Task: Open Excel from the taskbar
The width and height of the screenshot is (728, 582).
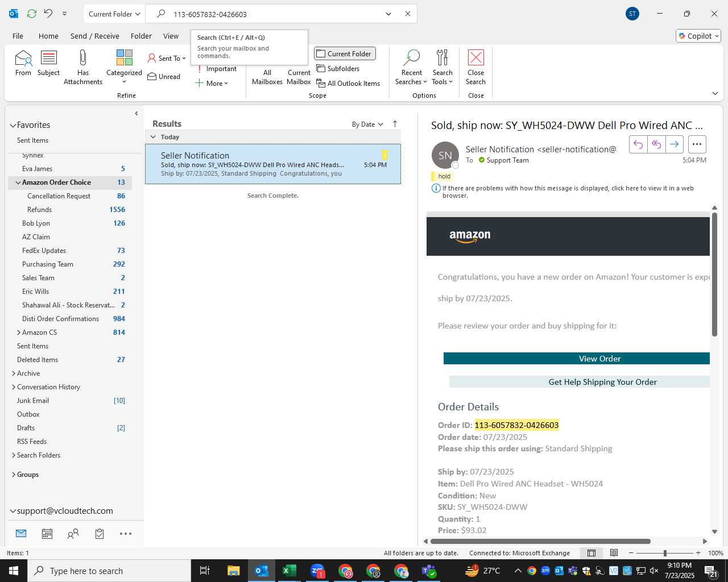Action: (289, 571)
